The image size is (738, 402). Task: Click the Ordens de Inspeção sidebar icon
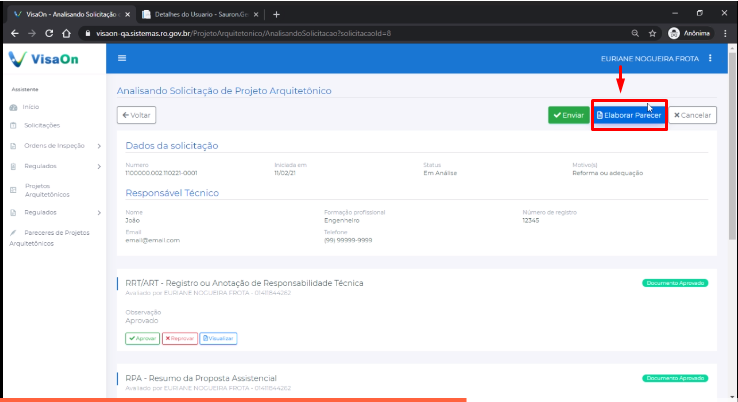13,146
